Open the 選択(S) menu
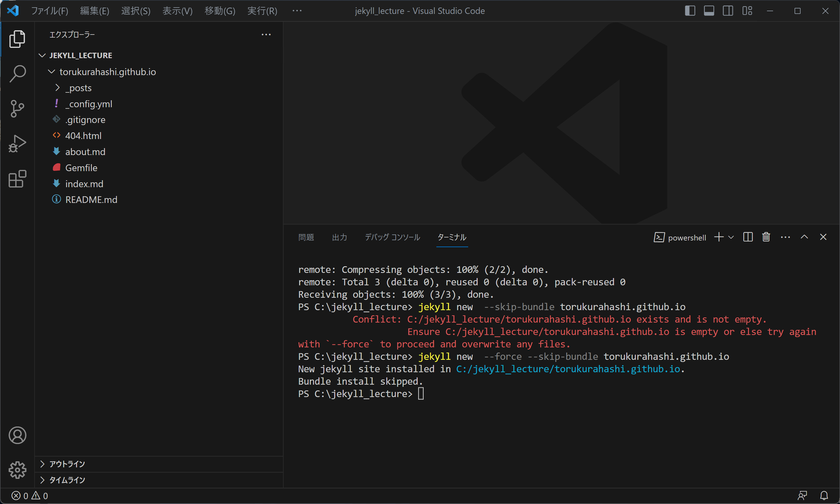 tap(135, 11)
